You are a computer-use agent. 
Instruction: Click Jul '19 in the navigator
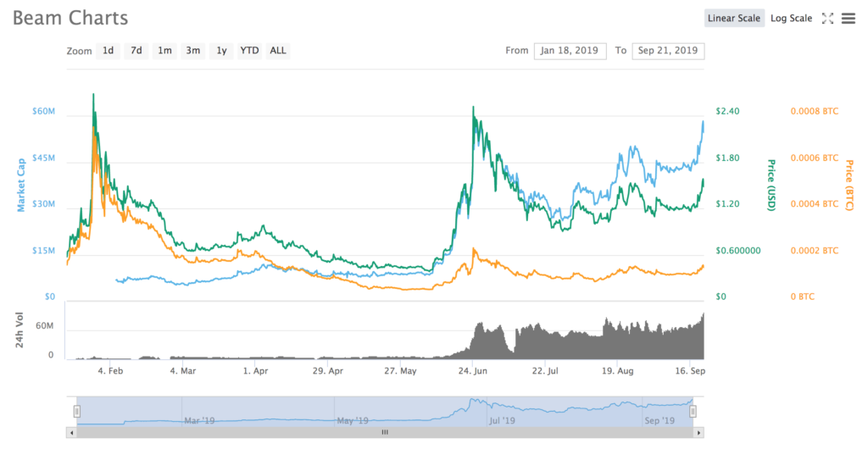pyautogui.click(x=502, y=421)
